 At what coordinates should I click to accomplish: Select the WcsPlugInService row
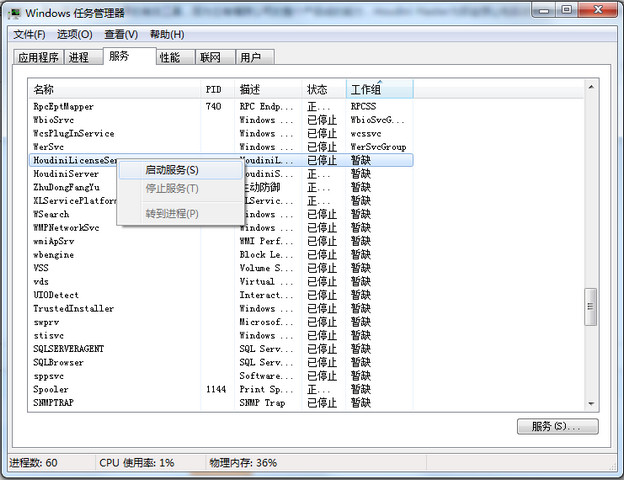(221, 133)
